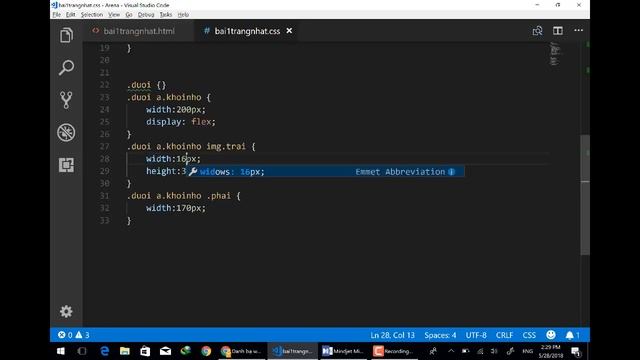Image resolution: width=640 pixels, height=360 pixels.
Task: Close the bai1trangnhat.css tab
Action: point(289,31)
